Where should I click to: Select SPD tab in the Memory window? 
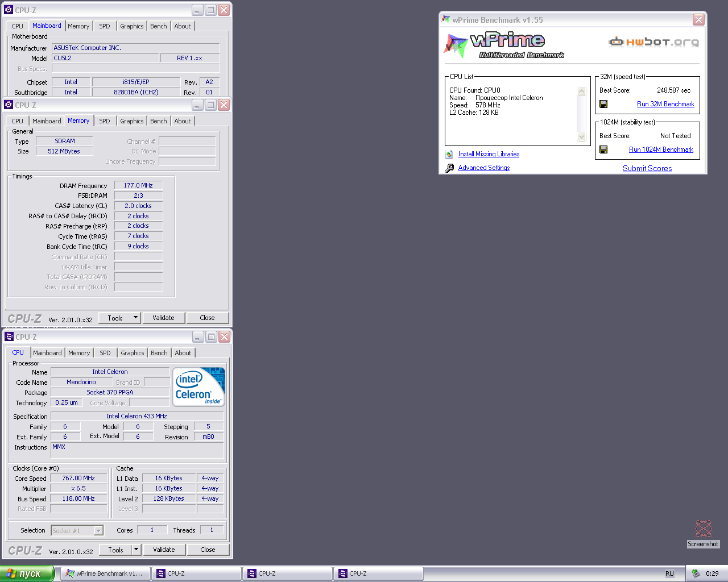[x=105, y=121]
